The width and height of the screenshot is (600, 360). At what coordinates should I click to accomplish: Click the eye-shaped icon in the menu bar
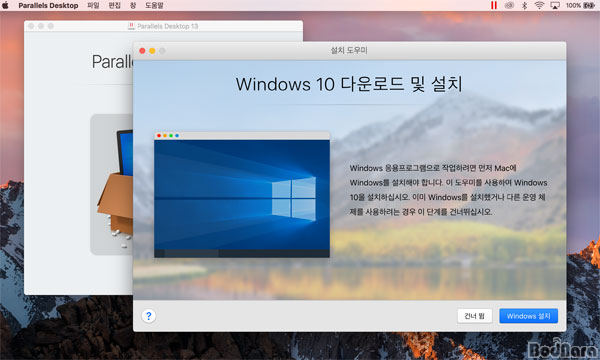click(x=509, y=5)
